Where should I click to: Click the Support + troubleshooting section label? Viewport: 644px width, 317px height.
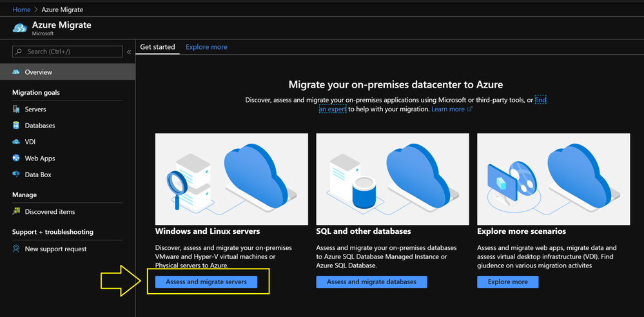pyautogui.click(x=53, y=232)
